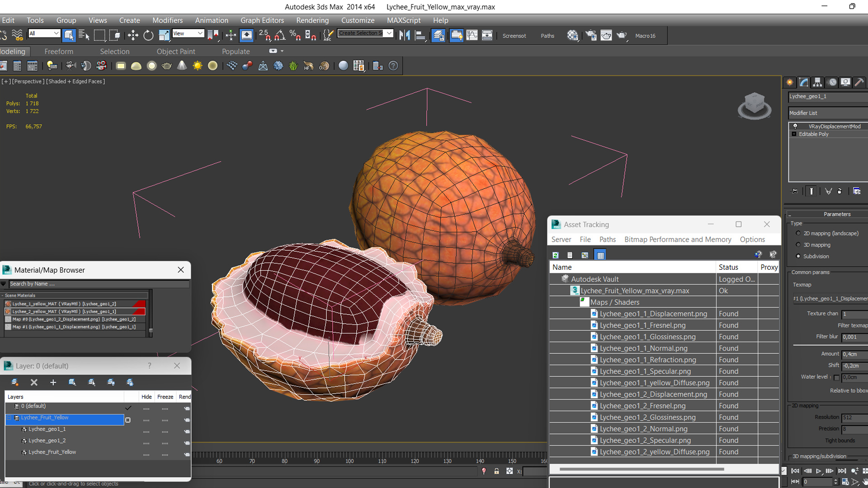Open Bitmap Performance and Memory menu
This screenshot has height=488, width=868.
(678, 239)
